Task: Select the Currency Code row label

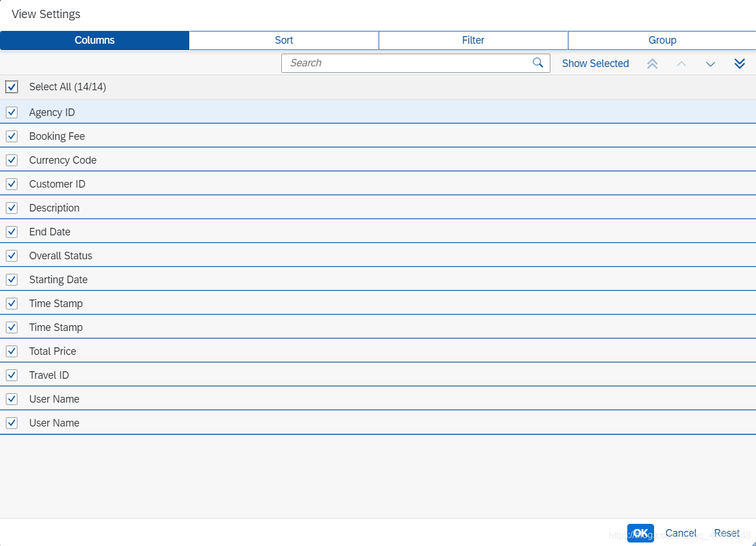Action: pyautogui.click(x=63, y=160)
